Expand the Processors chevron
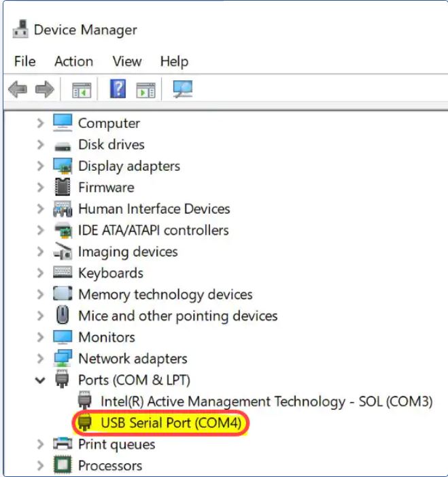The width and height of the screenshot is (448, 477). (x=40, y=465)
